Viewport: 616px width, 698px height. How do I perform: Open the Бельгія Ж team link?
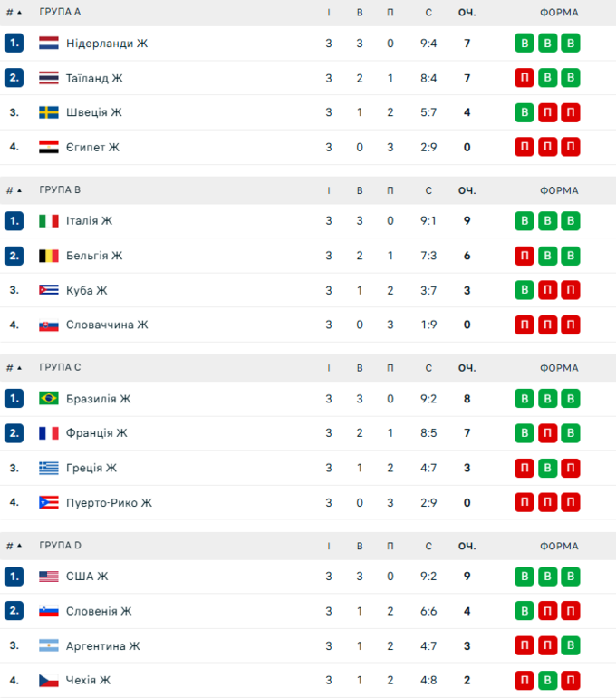pos(93,256)
